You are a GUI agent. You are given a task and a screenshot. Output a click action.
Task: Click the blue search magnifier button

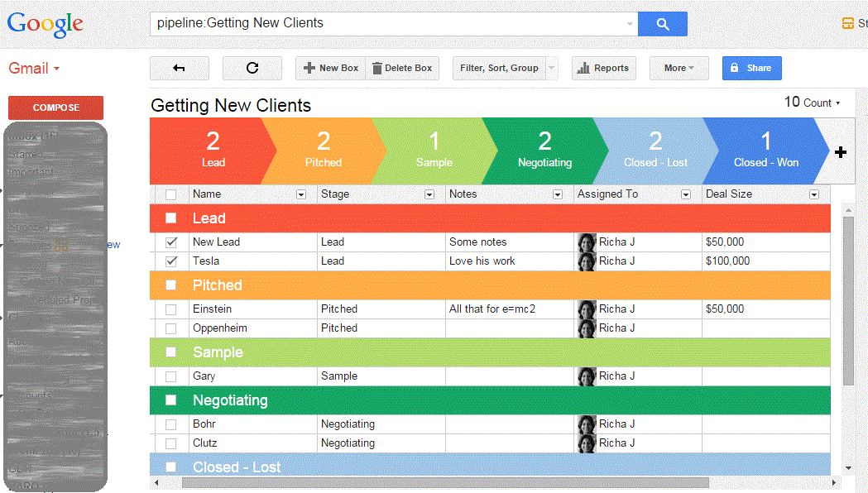click(662, 24)
